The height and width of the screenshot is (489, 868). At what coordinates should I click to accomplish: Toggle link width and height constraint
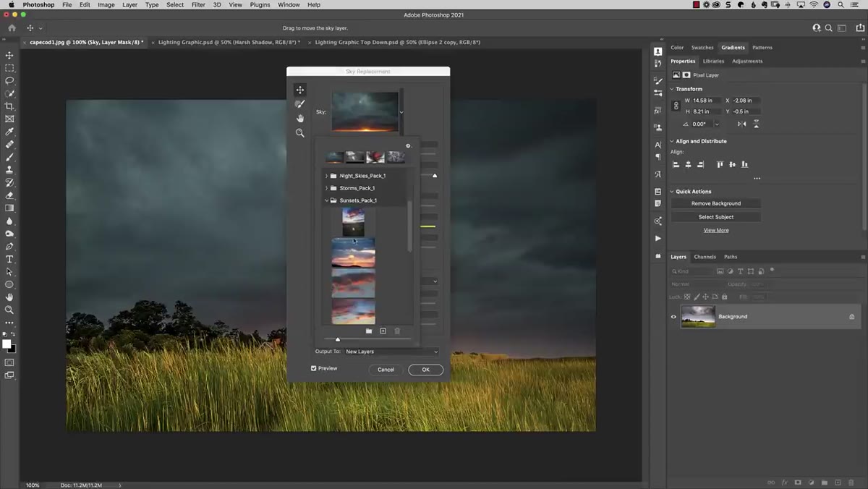click(x=676, y=106)
